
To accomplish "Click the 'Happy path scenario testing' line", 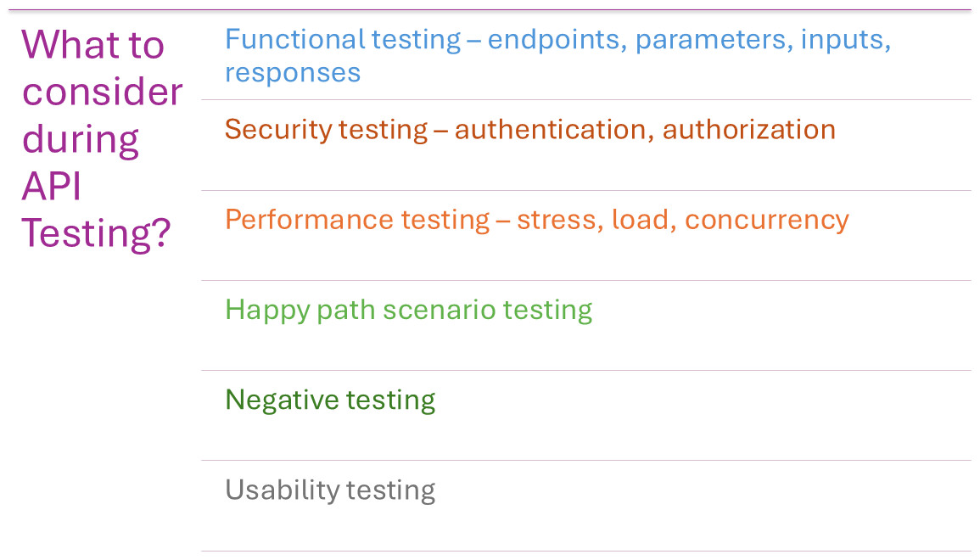I will (408, 310).
